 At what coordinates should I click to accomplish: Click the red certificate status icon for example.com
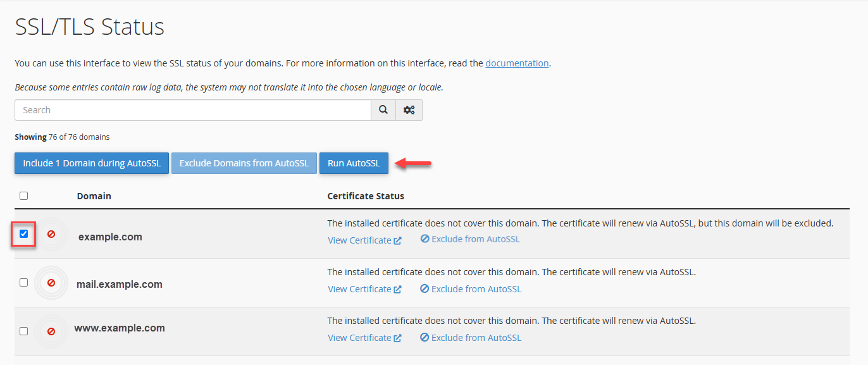51,234
